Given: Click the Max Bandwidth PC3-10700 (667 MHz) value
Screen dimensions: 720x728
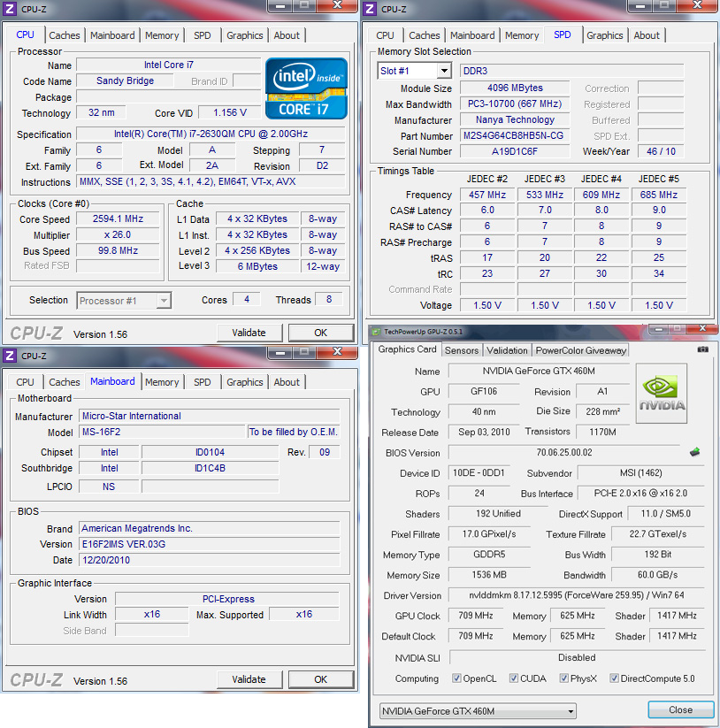Looking at the screenshot, I should (515, 103).
